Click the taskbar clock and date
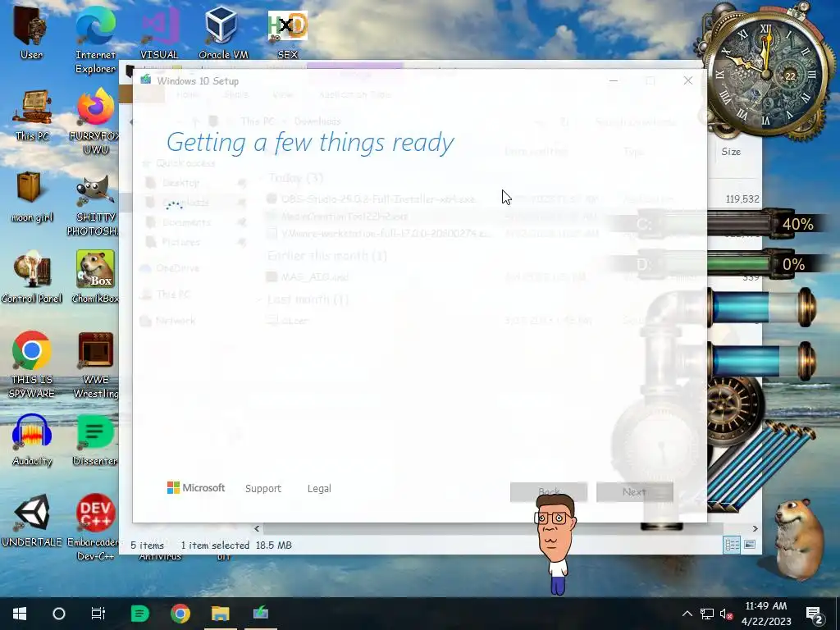Screen dimensions: 840x630 766,614
